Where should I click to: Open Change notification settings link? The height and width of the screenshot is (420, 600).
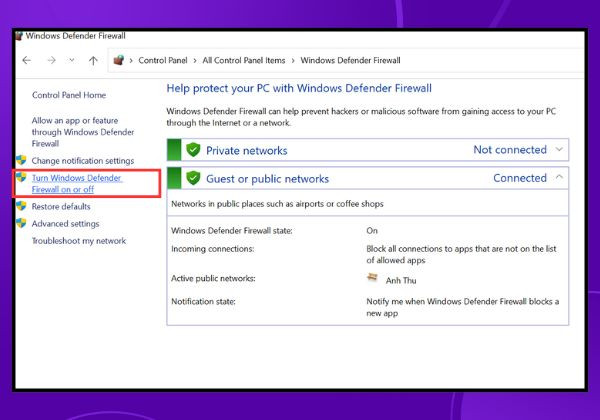tap(83, 161)
